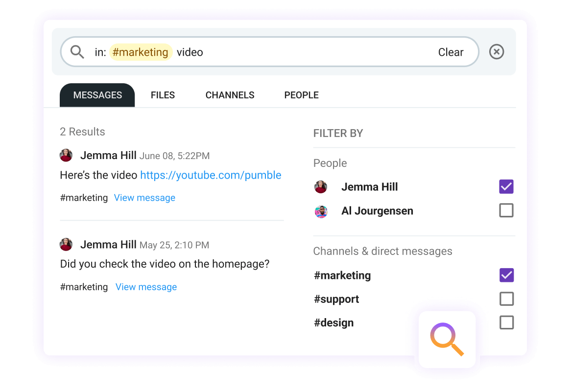Click Al Jourgensen's avatar in People filter
The image size is (570, 392).
tap(321, 211)
